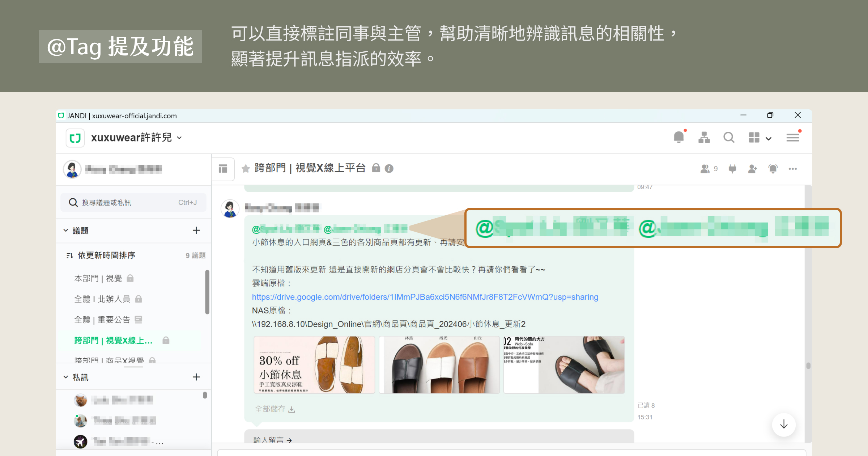Viewport: 868px width, 456px height.
Task: Select the 全體 | 重要公告 topic
Action: pyautogui.click(x=102, y=320)
